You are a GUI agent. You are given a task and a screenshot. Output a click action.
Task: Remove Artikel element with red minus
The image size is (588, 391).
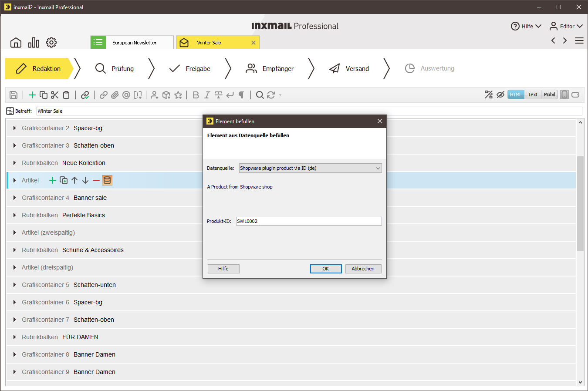click(x=96, y=180)
